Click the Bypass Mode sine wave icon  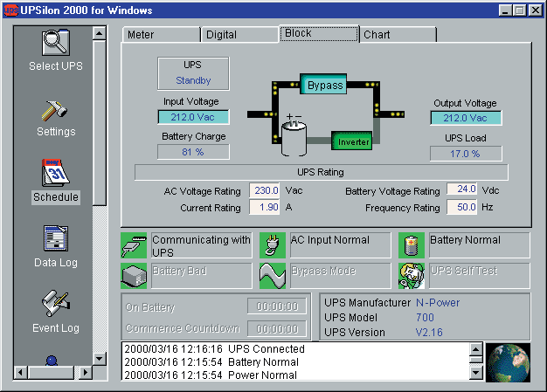tap(273, 276)
